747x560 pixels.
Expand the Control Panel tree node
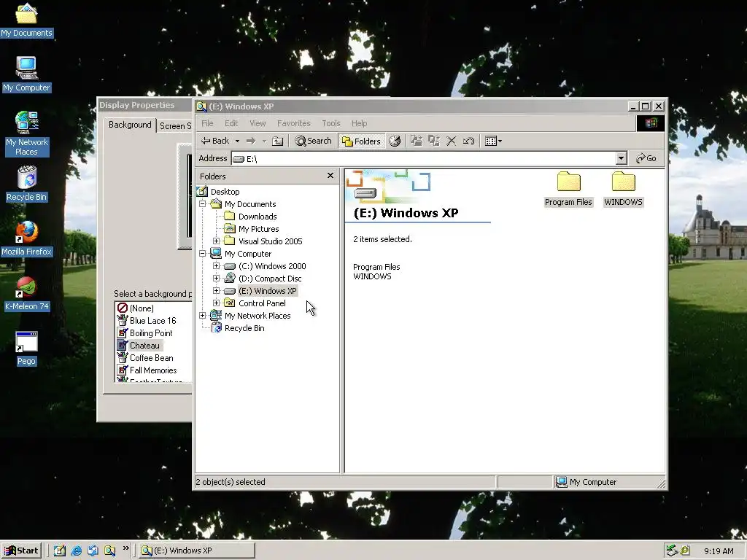[216, 303]
